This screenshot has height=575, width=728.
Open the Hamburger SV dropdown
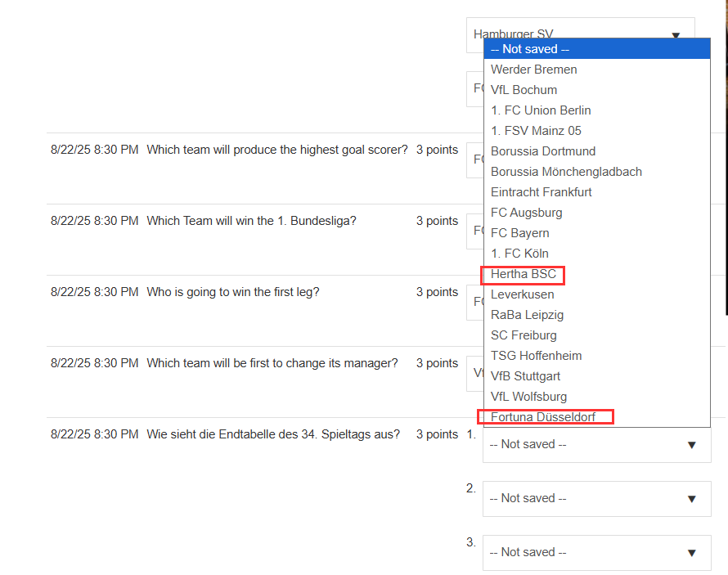point(581,28)
